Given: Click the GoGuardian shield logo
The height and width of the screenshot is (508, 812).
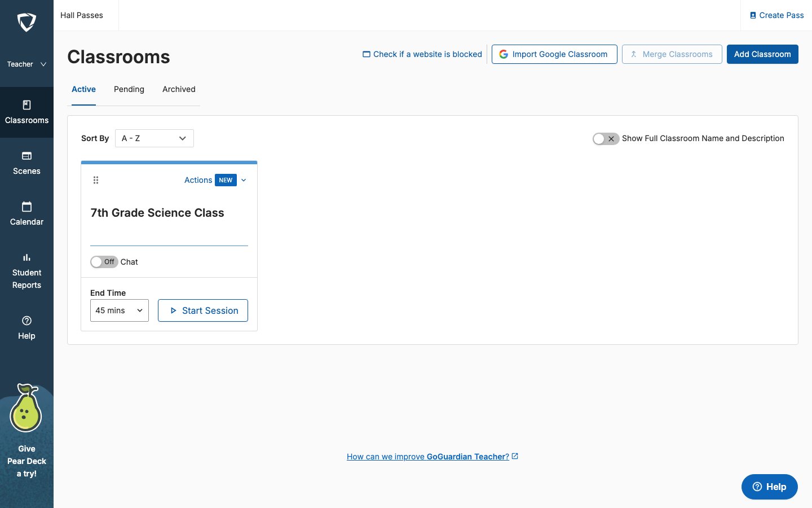Looking at the screenshot, I should coord(27,23).
